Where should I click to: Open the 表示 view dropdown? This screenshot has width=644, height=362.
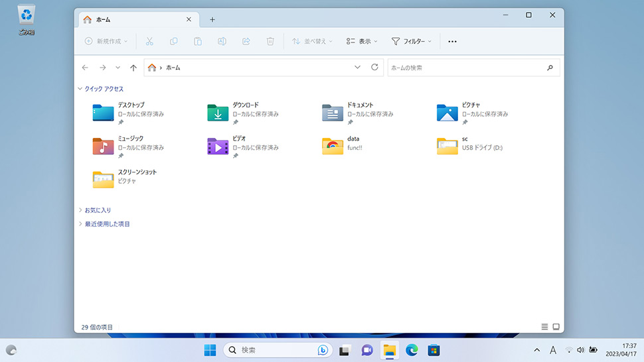[x=362, y=41]
